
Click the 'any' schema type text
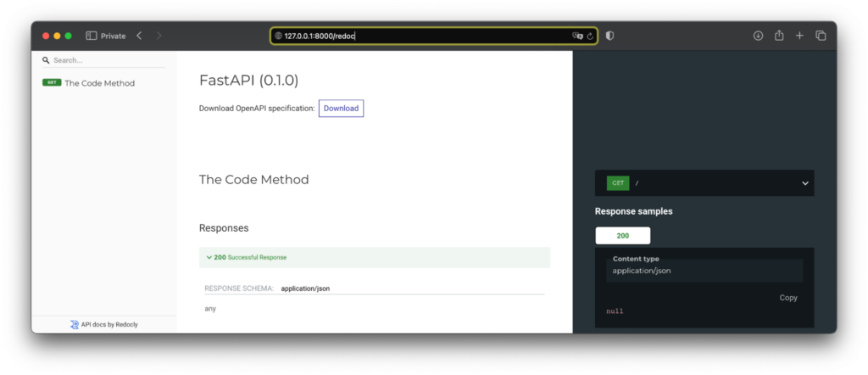point(210,309)
